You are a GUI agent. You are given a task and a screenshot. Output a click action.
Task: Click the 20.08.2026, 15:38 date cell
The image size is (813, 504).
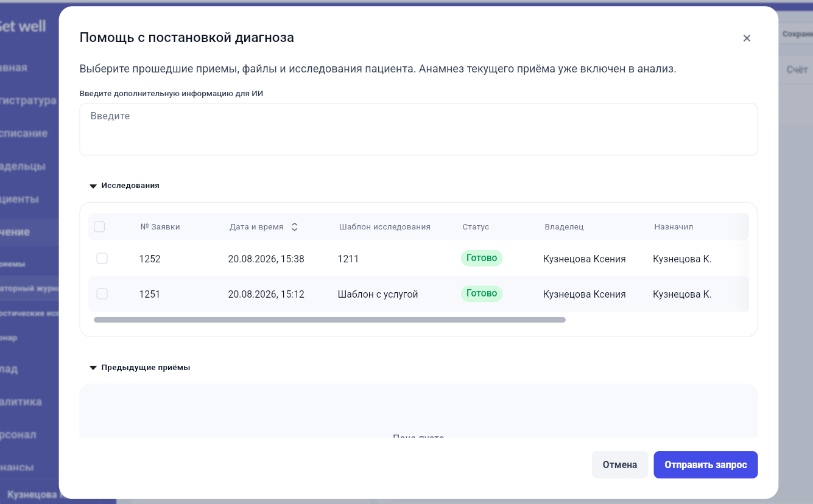tap(266, 259)
